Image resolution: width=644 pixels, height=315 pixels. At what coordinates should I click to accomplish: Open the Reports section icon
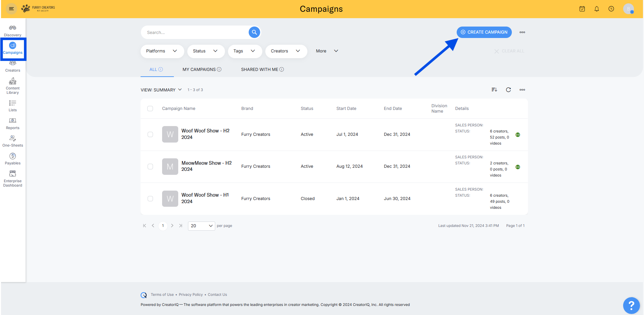click(12, 121)
